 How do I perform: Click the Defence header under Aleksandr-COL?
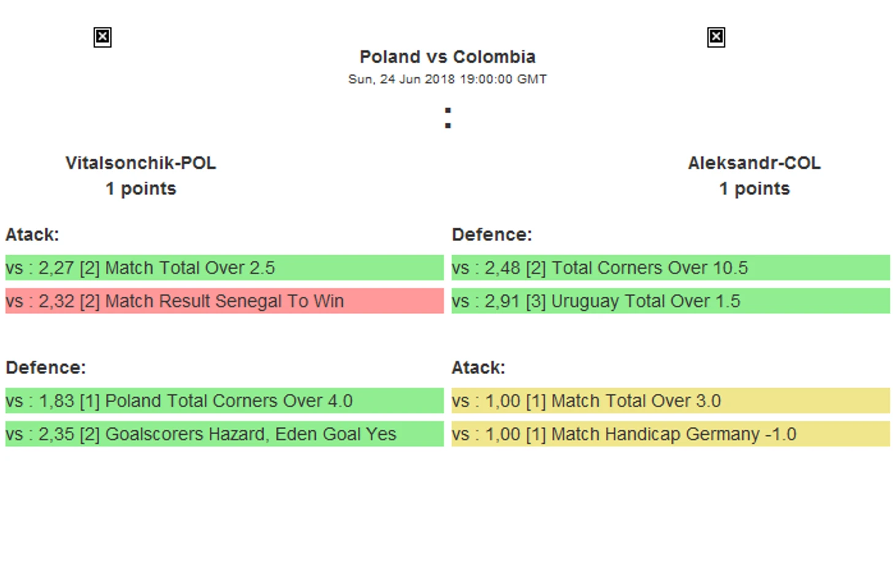pyautogui.click(x=492, y=235)
